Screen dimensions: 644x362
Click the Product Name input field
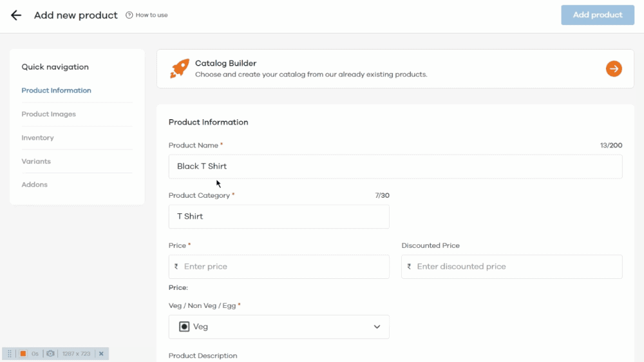[395, 166]
